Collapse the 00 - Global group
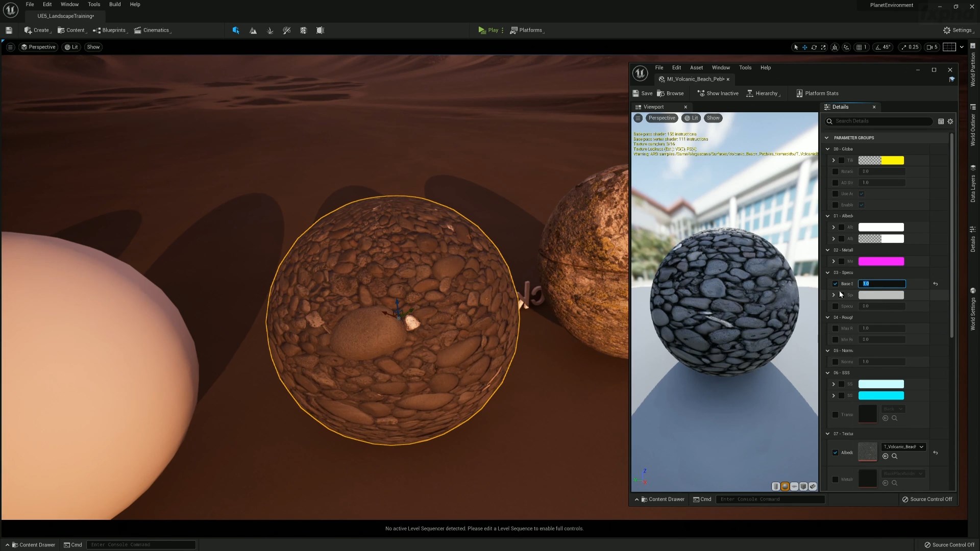The width and height of the screenshot is (980, 551). click(828, 149)
